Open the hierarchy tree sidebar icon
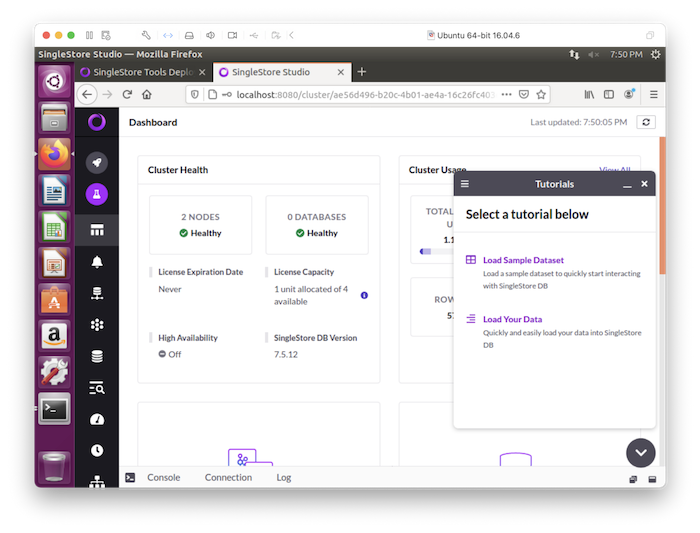Viewport: 700px width, 533px height. [97, 481]
